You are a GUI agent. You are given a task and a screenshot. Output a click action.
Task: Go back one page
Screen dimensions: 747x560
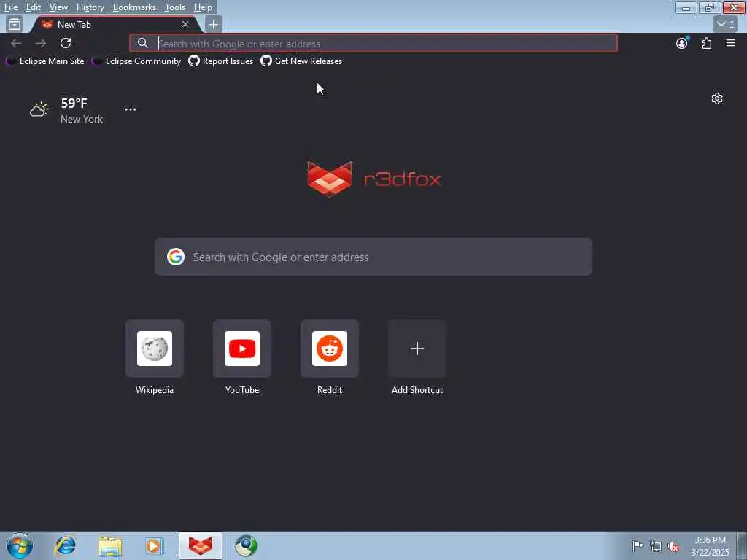16,43
